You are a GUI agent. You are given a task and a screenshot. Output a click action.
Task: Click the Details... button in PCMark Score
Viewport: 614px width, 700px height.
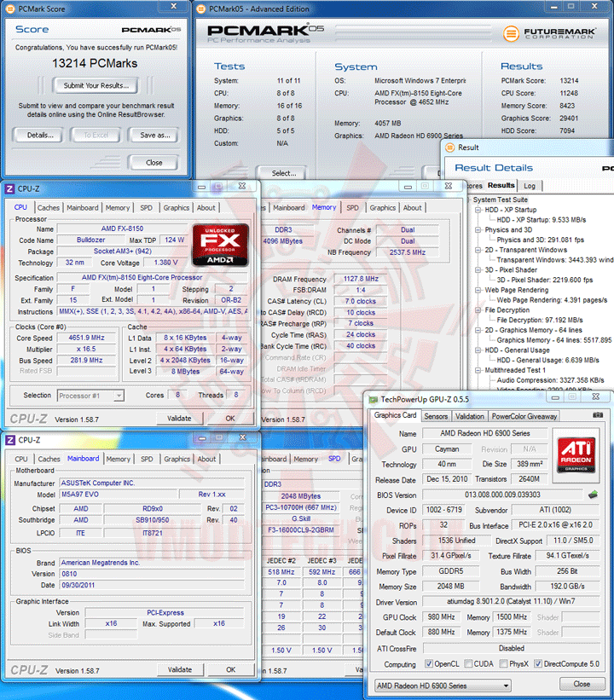click(x=40, y=136)
